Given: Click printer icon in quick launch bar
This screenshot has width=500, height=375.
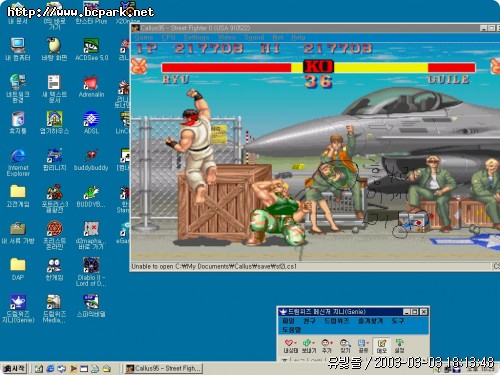Looking at the screenshot, I should coord(95,369).
